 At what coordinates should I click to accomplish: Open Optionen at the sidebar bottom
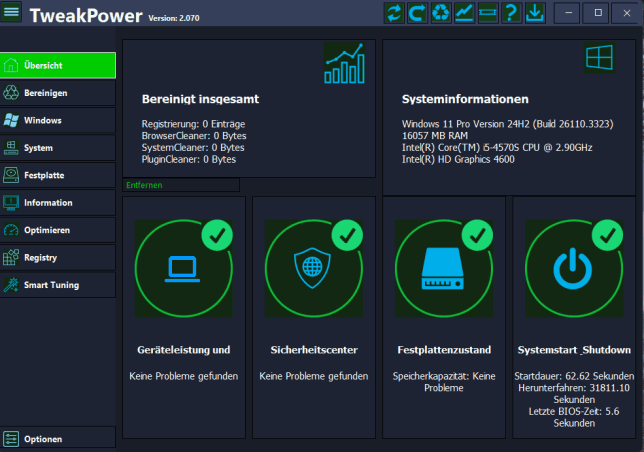[58, 439]
